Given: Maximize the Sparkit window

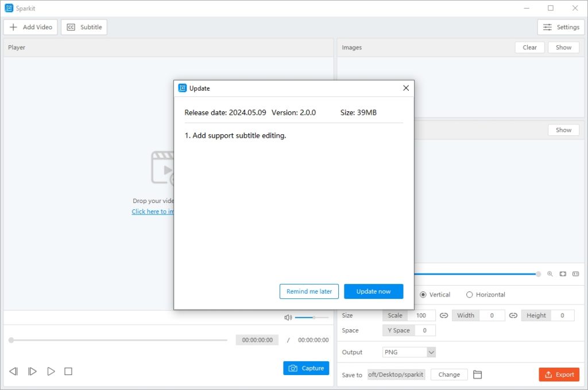Looking at the screenshot, I should [551, 8].
